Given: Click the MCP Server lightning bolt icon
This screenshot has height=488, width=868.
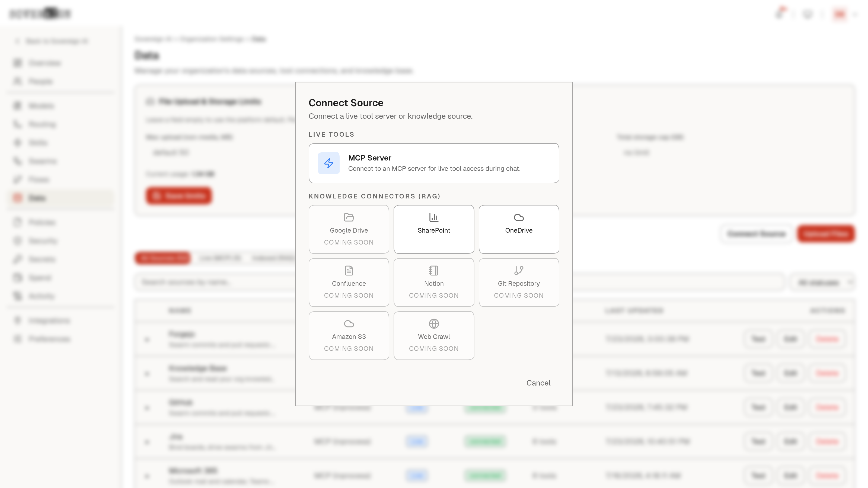Looking at the screenshot, I should click(x=328, y=163).
